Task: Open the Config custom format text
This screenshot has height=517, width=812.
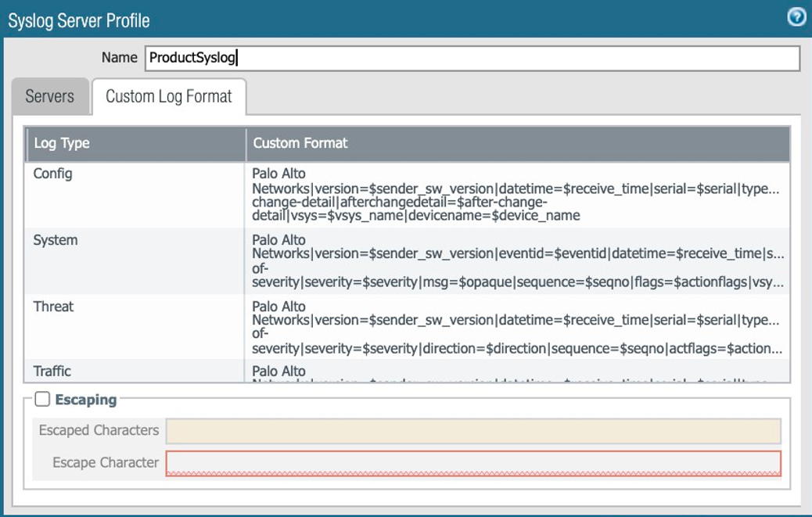Action: click(517, 195)
